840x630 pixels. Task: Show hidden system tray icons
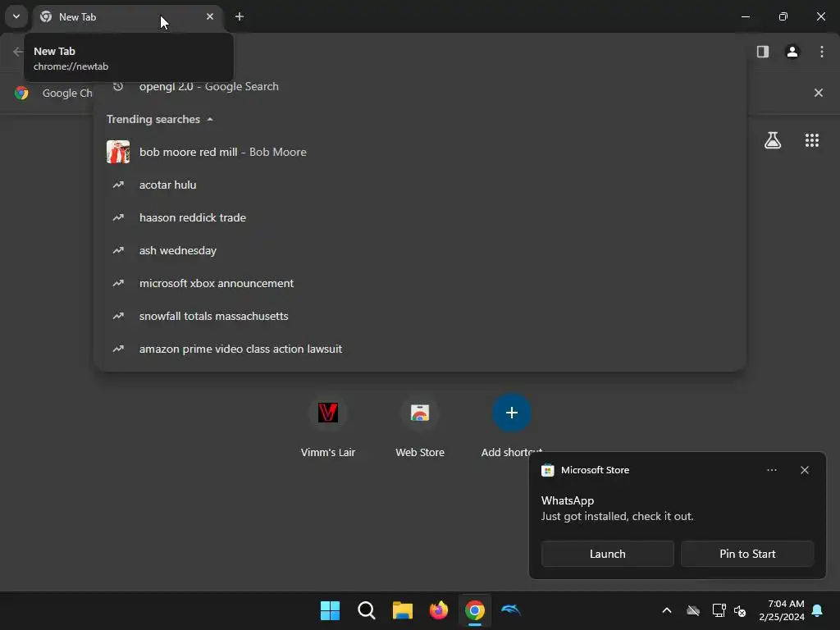click(x=667, y=610)
